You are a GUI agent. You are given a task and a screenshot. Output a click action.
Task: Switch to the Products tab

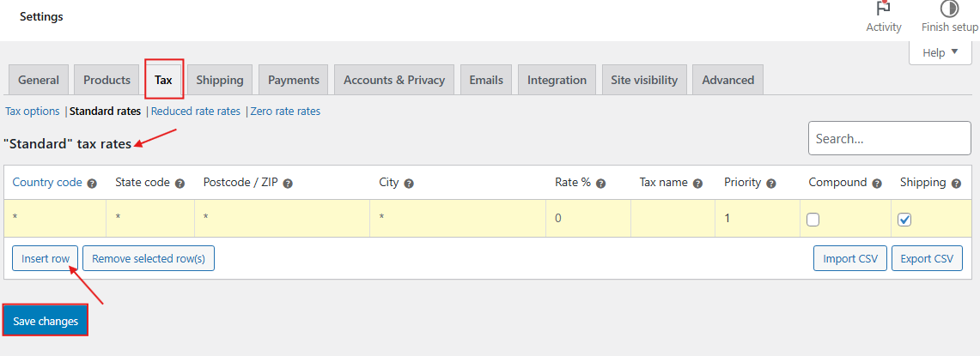(x=107, y=80)
